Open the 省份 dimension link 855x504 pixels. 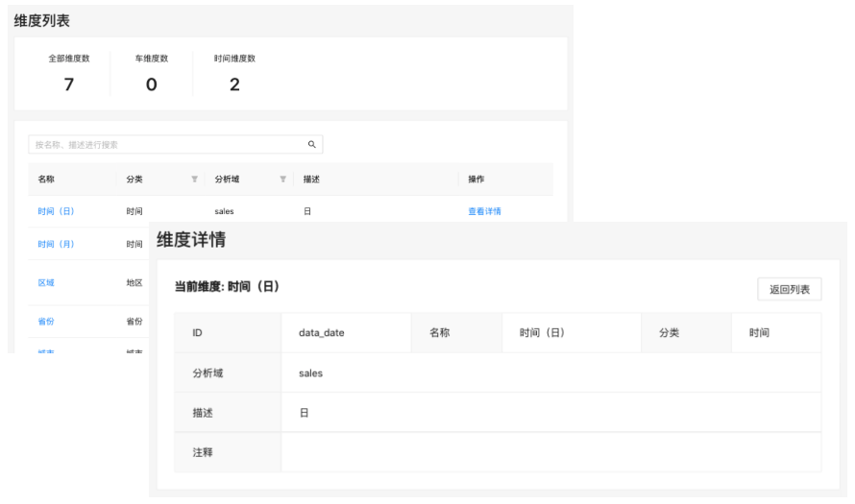[46, 321]
